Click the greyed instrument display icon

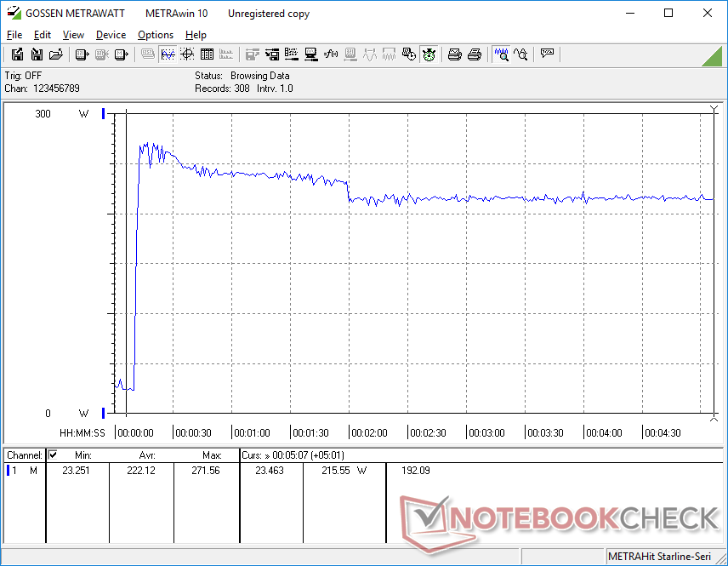coord(350,54)
